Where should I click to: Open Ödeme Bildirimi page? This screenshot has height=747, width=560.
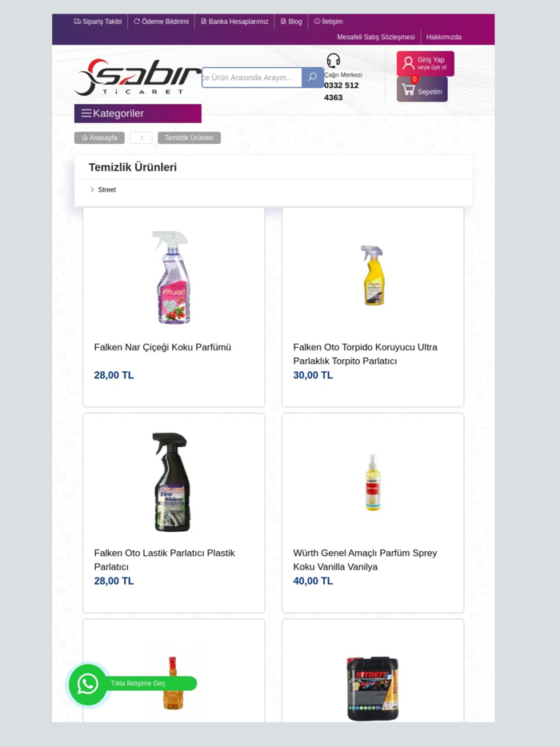161,22
